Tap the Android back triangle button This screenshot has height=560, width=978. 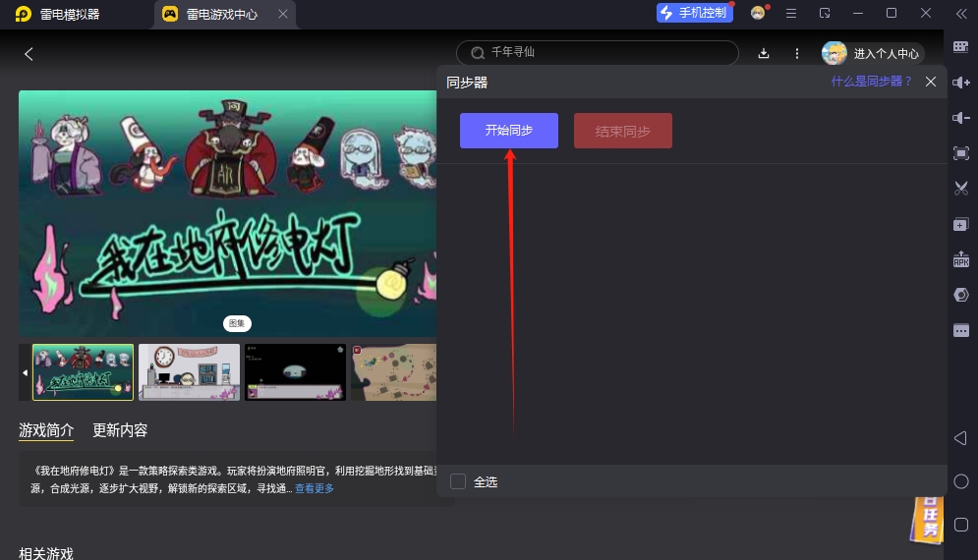[961, 438]
